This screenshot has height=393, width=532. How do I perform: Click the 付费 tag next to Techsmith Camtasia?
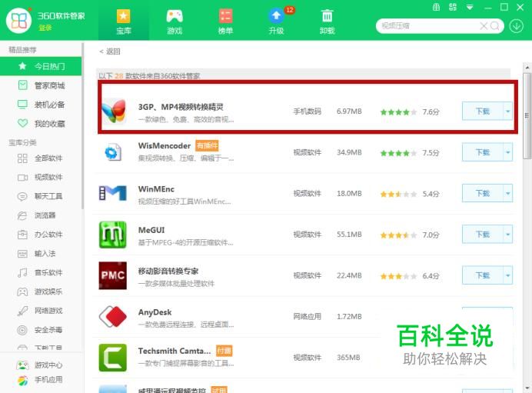224,351
